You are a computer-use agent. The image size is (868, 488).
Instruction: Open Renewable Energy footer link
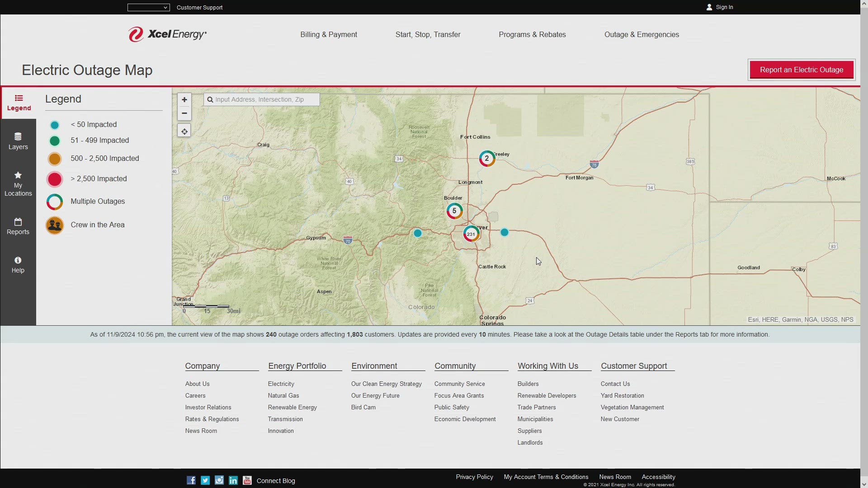click(292, 408)
